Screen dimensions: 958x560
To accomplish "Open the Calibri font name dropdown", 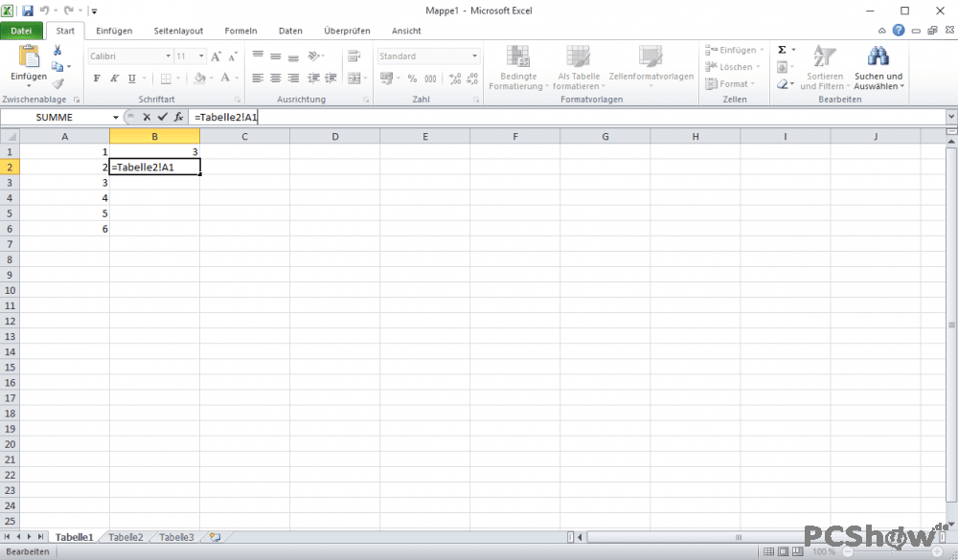I will tap(168, 56).
